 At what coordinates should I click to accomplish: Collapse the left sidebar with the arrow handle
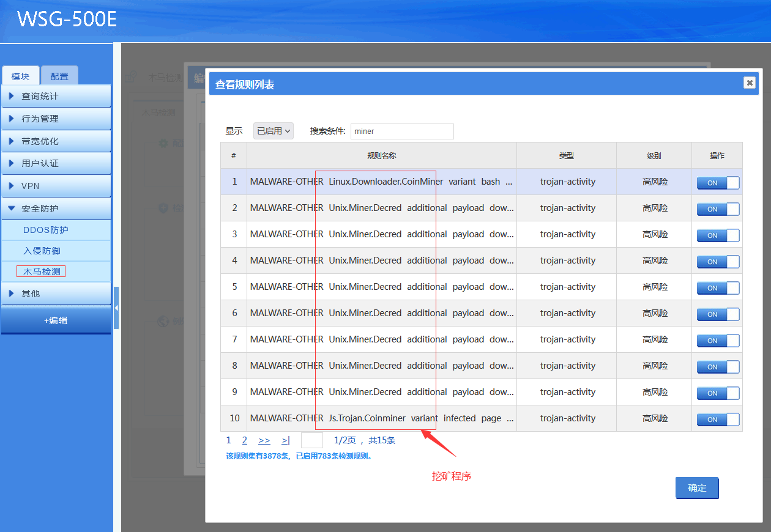[116, 308]
